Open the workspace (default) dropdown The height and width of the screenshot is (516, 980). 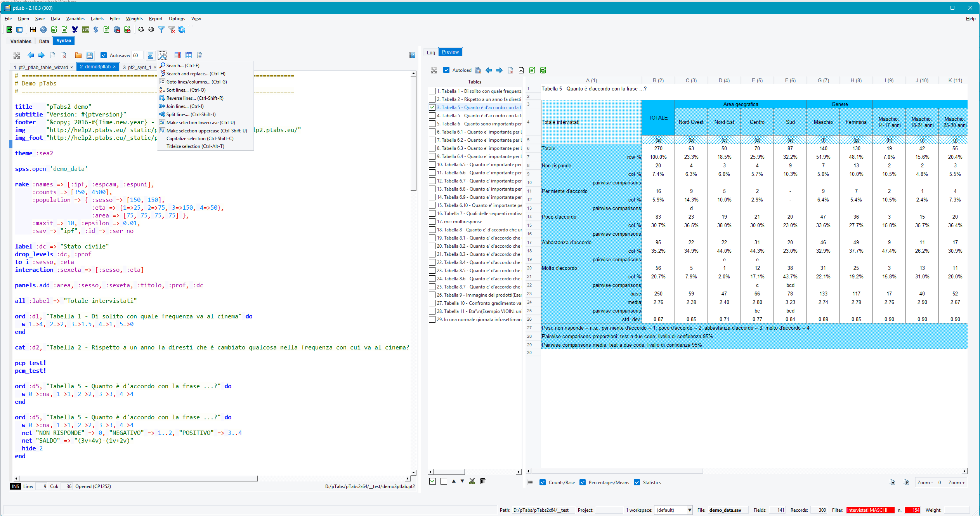tap(674, 510)
